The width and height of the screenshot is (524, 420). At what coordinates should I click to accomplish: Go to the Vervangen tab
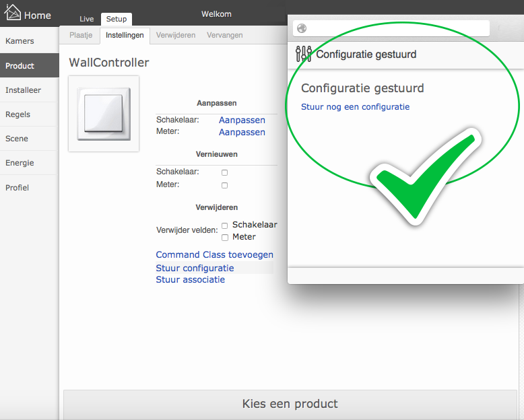pyautogui.click(x=224, y=35)
